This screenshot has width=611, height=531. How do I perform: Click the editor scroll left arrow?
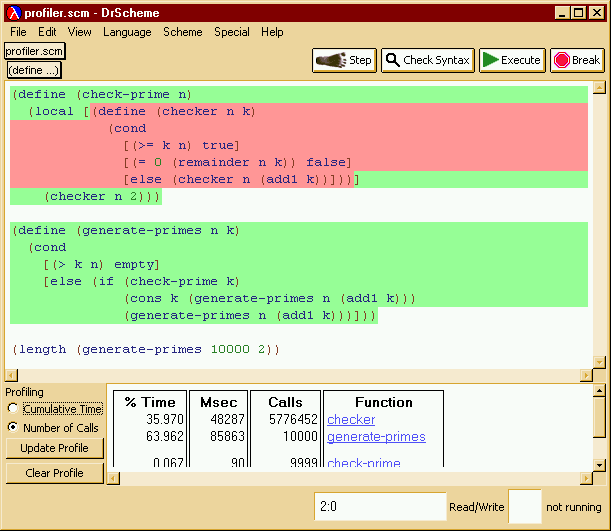pyautogui.click(x=11, y=376)
